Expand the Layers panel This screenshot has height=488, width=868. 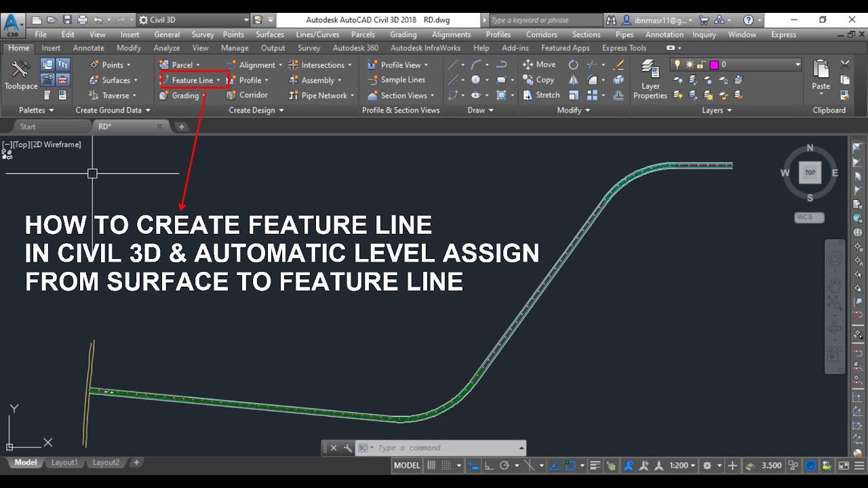[x=717, y=110]
